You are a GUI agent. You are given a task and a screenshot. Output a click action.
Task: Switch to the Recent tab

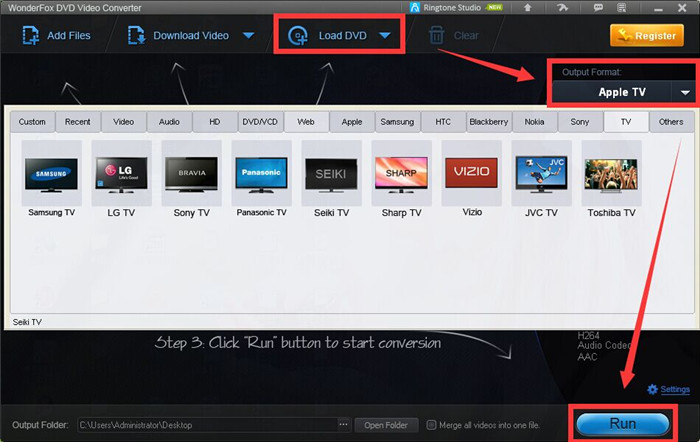pyautogui.click(x=78, y=122)
